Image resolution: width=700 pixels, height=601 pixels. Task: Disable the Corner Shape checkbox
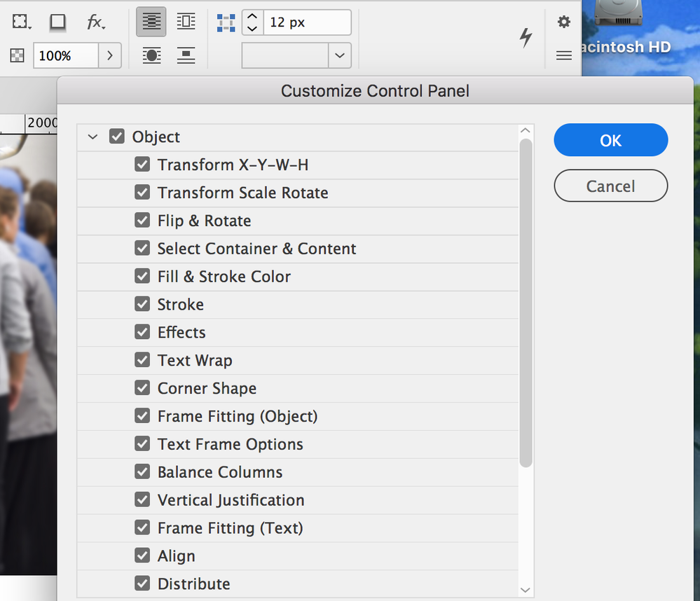click(x=143, y=389)
